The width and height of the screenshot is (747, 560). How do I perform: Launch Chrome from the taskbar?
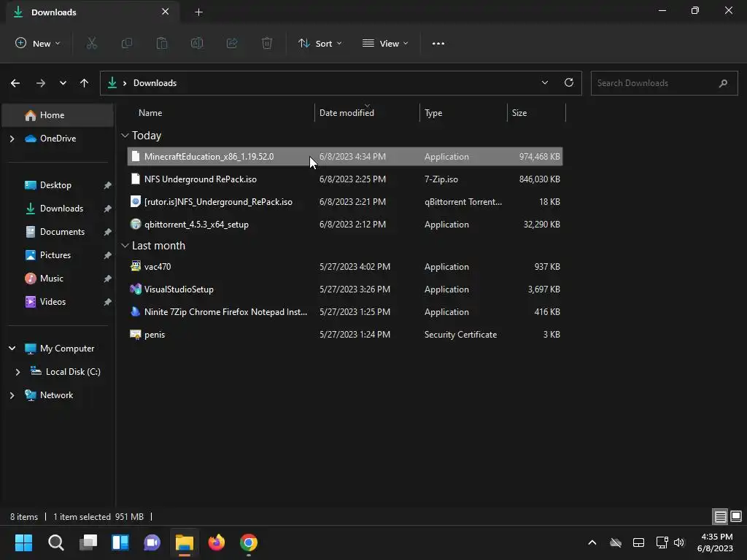click(249, 542)
